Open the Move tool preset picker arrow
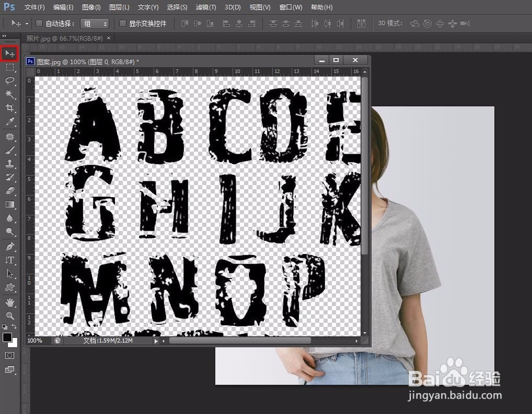 pyautogui.click(x=27, y=24)
